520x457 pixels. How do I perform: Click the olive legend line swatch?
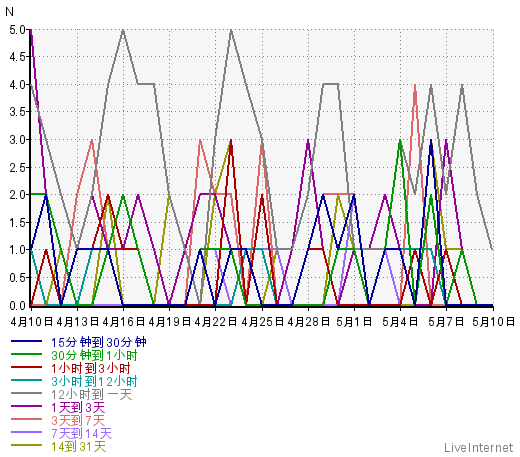pos(26,445)
